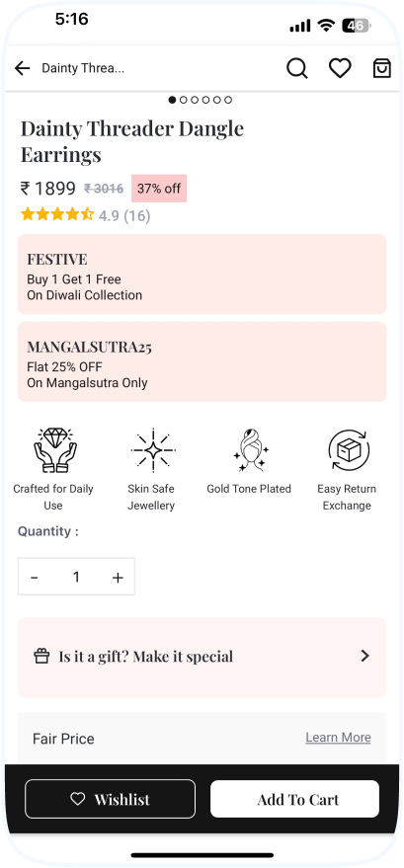
Task: Tap the gift box icon
Action: coord(41,657)
